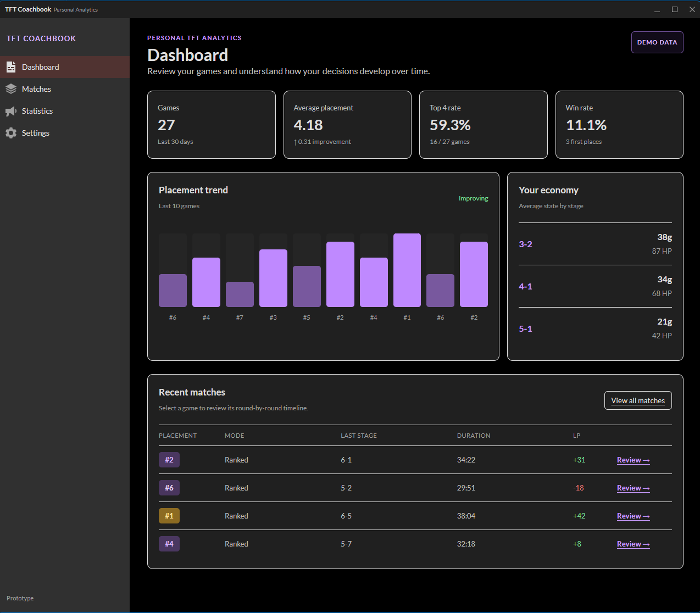The image size is (700, 613).
Task: Click the 34:22 duration cell
Action: (466, 460)
